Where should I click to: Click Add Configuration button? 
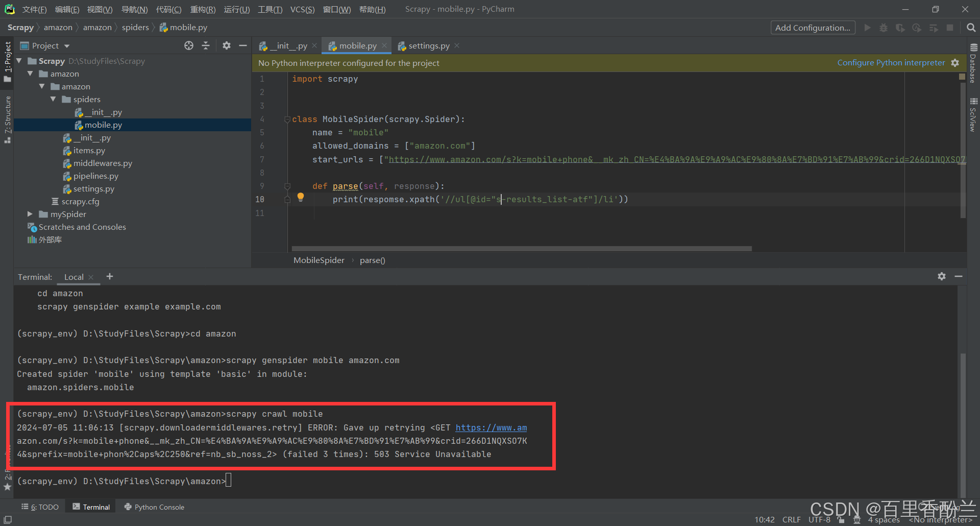point(813,28)
